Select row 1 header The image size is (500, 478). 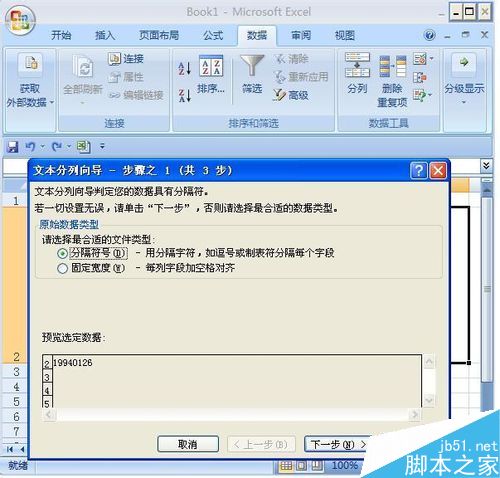point(16,201)
